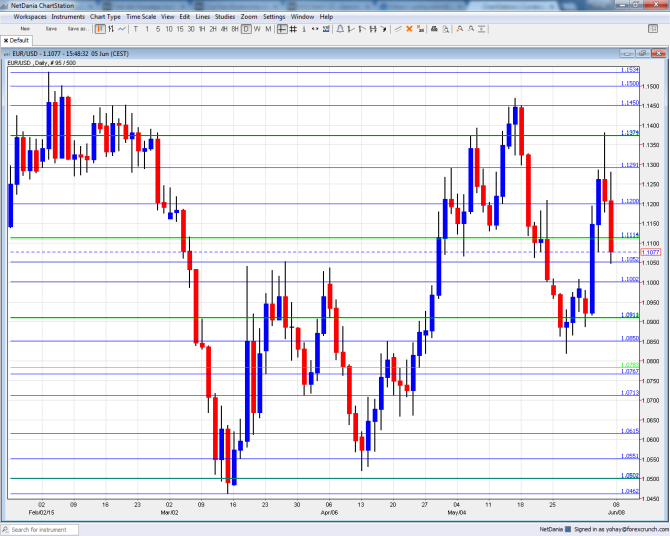Image resolution: width=670 pixels, height=536 pixels.
Task: Select the 30 minute time scale
Action: (x=191, y=29)
